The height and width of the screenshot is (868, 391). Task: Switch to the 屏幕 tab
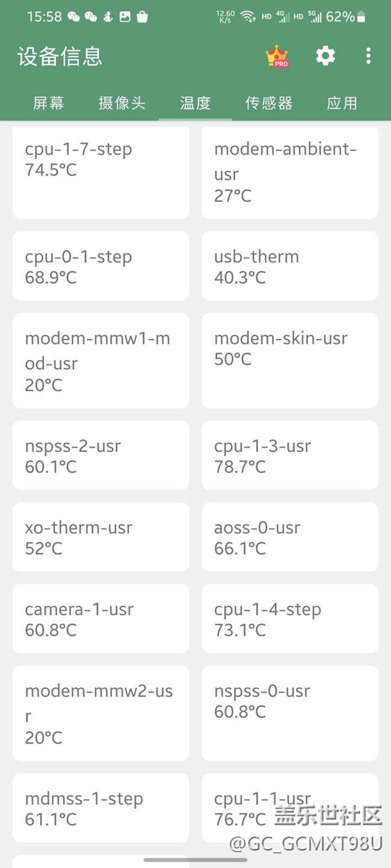[x=48, y=103]
